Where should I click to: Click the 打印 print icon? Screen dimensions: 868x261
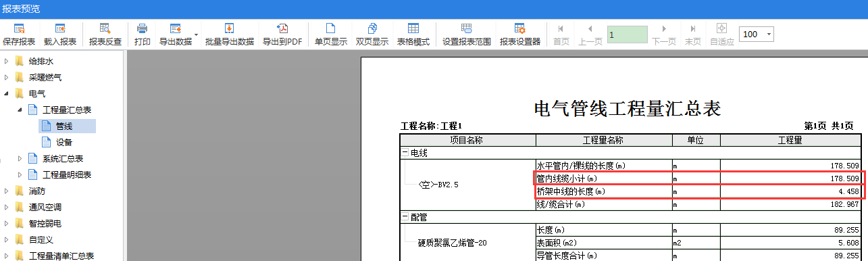coord(142,29)
